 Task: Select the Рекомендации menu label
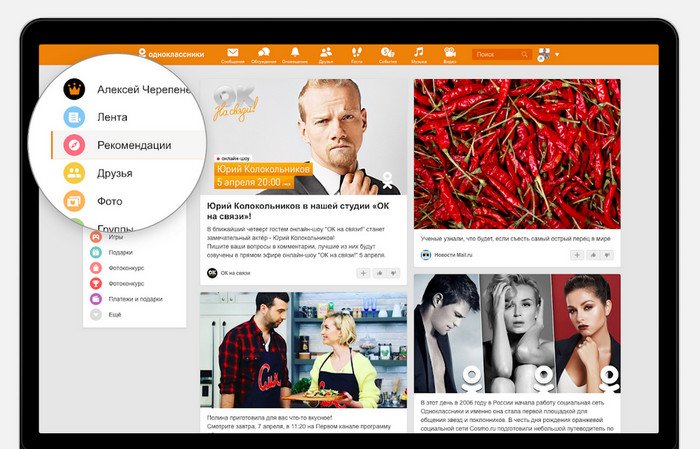tap(134, 146)
